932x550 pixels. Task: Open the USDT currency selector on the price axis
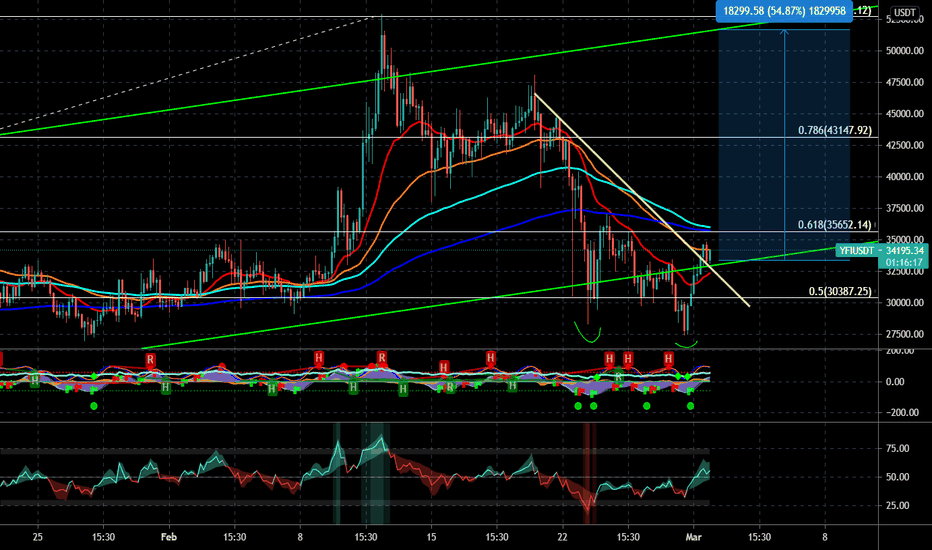[x=905, y=12]
